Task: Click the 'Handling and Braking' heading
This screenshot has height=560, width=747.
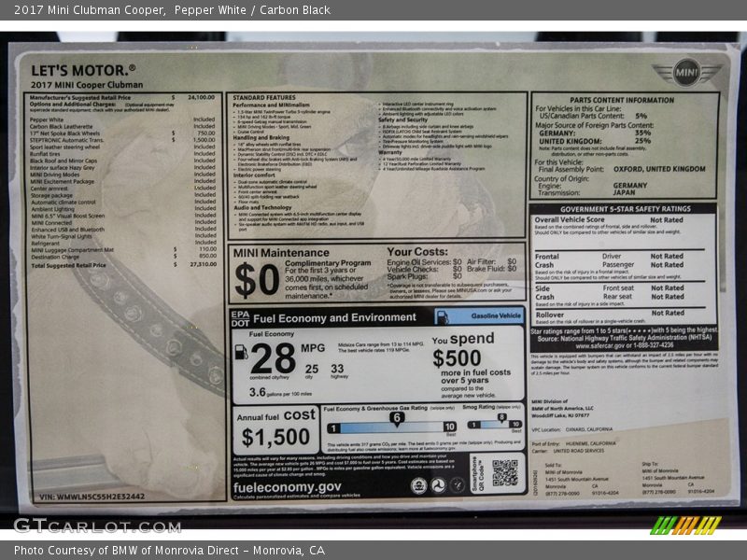Action: click(261, 137)
